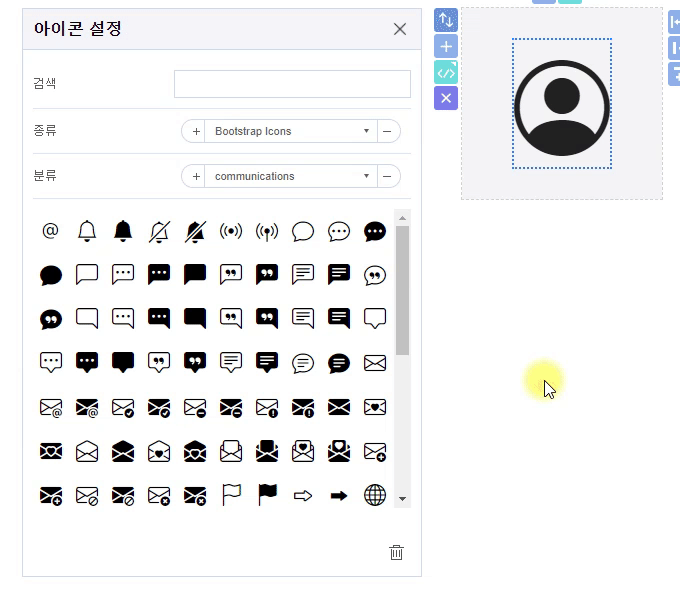680x592 pixels.
Task: Click the minus button beside communications
Action: (x=388, y=176)
